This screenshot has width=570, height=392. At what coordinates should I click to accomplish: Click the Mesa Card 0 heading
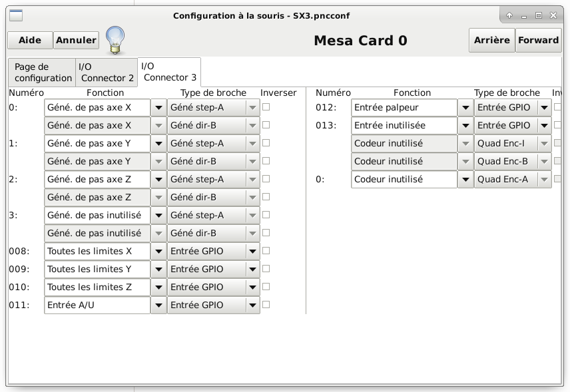(x=360, y=41)
